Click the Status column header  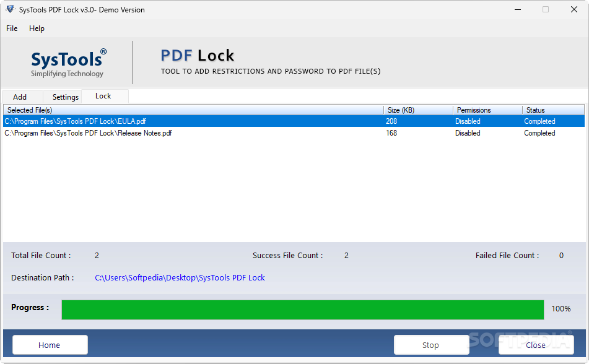pos(553,110)
